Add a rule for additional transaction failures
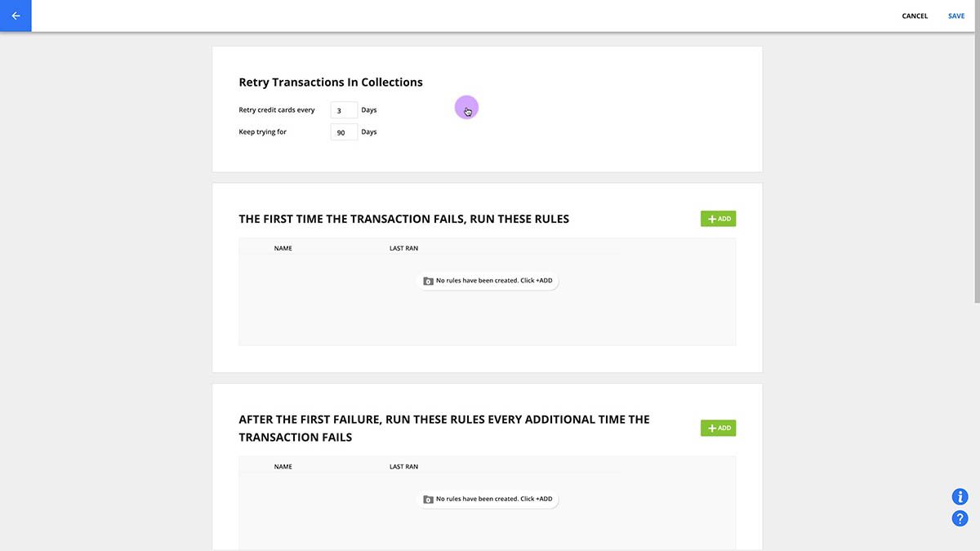This screenshot has height=551, width=980. tap(718, 428)
